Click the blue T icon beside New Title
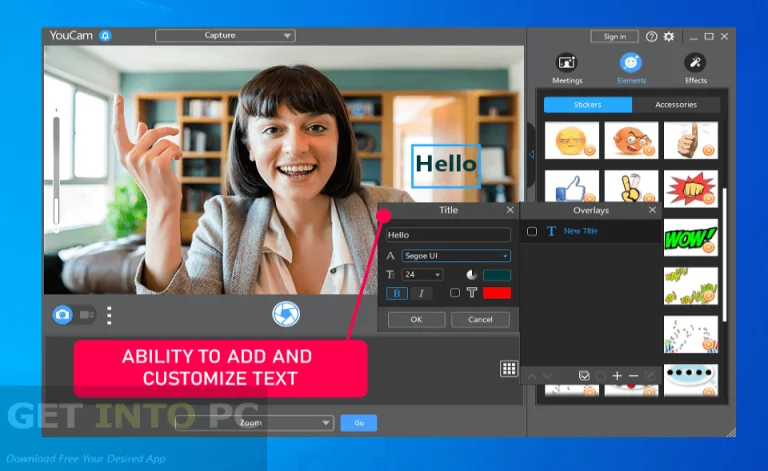The image size is (768, 471). [x=551, y=231]
